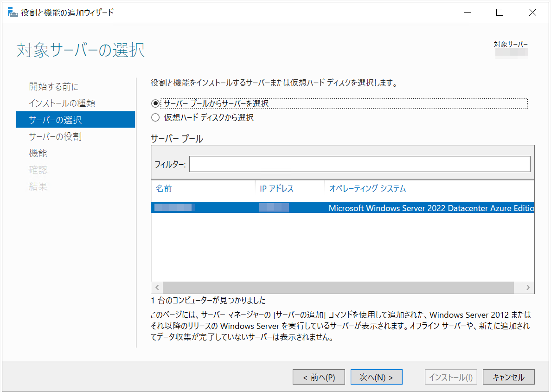551x392 pixels.
Task: Select 仮想ハード ディスクから選択 radio button
Action: click(x=155, y=118)
